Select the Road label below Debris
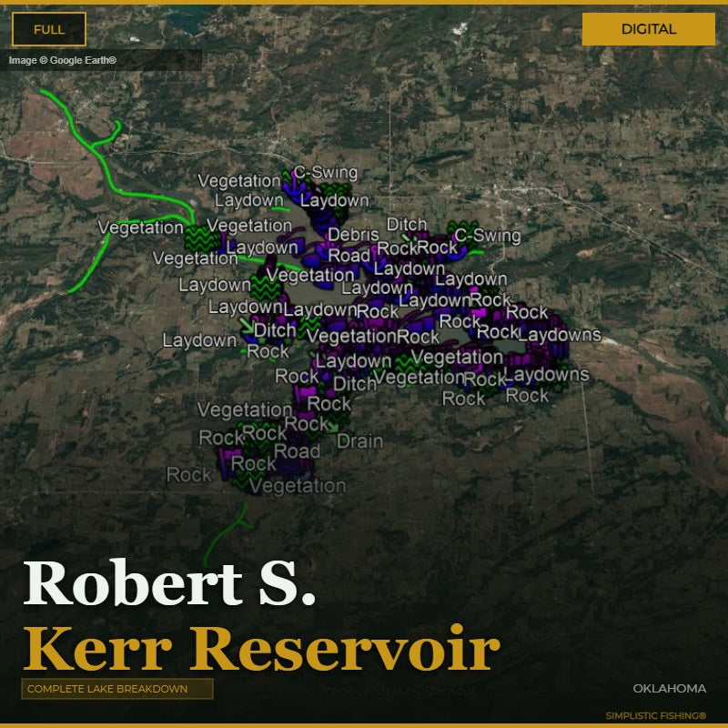The image size is (728, 728). click(x=349, y=256)
